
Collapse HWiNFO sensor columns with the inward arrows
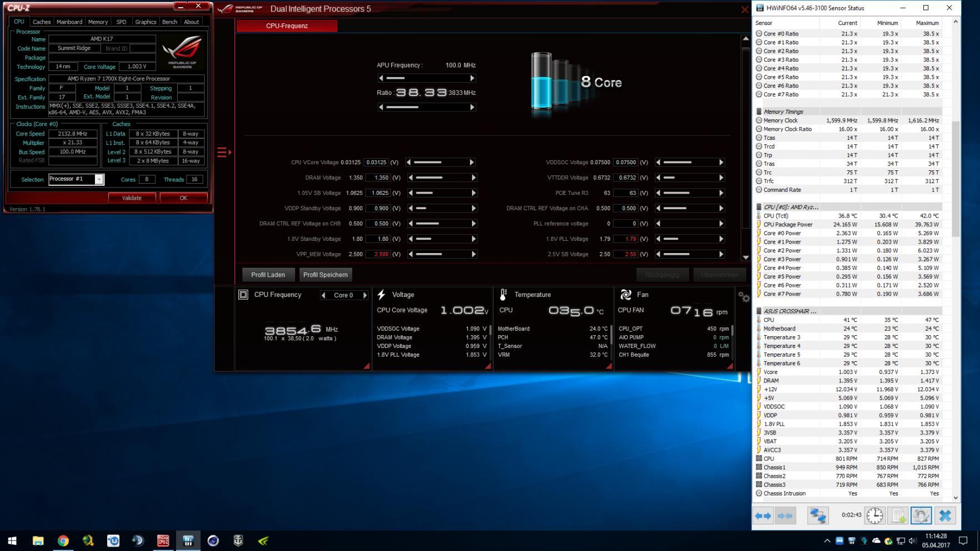(x=785, y=515)
